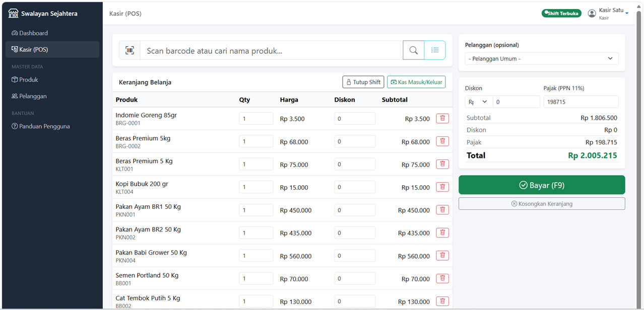Remove Beras Premium 5kg BRG-0002 row
644x310 pixels.
pos(442,141)
